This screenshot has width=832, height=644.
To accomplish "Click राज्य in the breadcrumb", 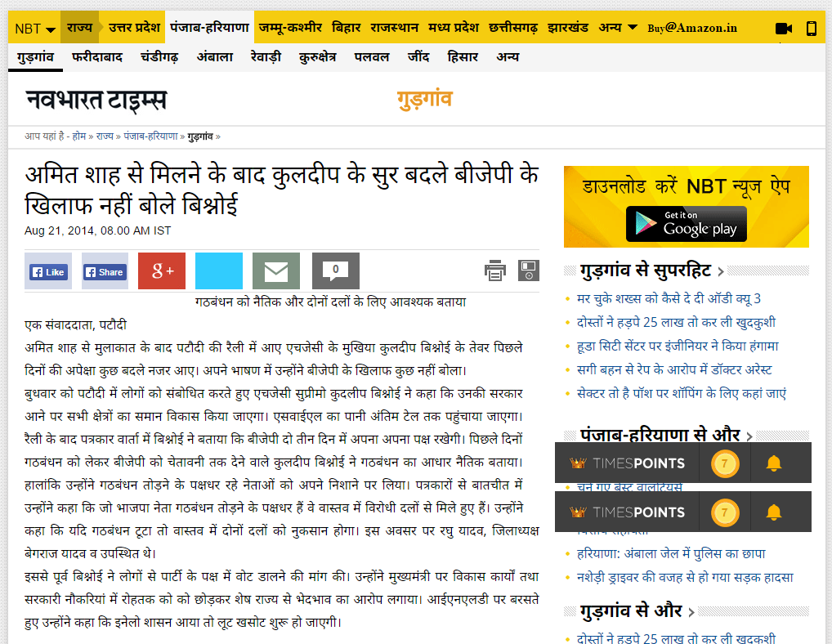I will click(105, 136).
